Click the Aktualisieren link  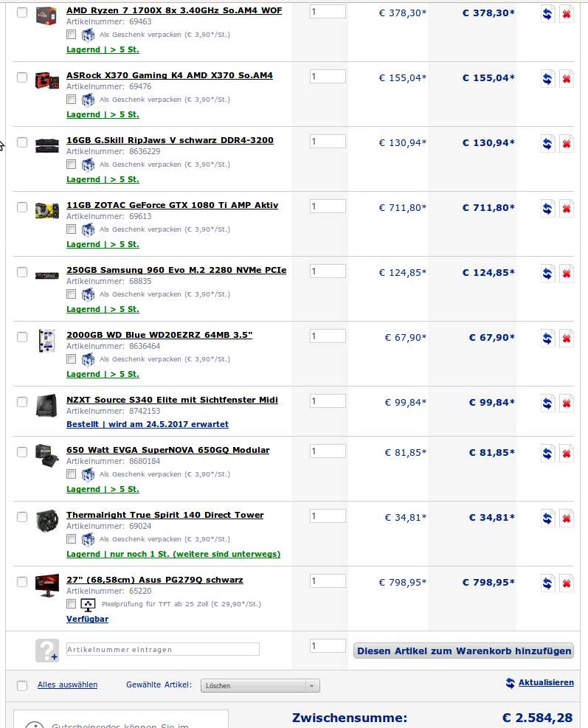[x=546, y=682]
